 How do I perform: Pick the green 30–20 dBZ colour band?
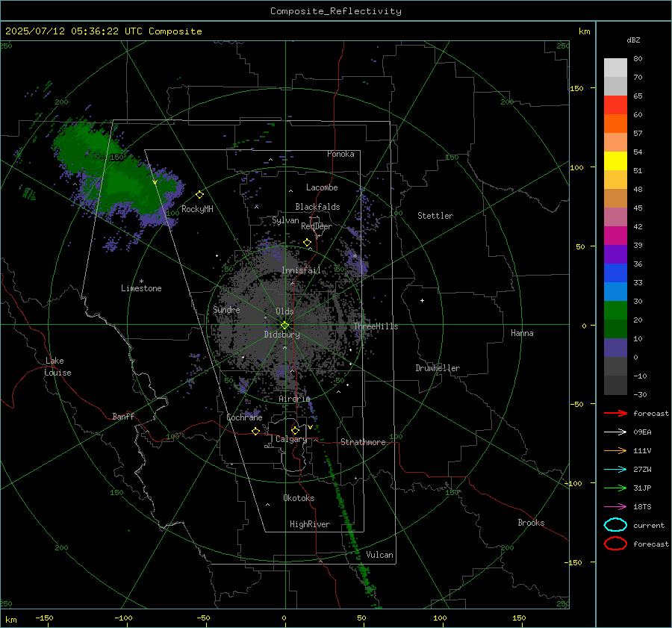click(615, 311)
